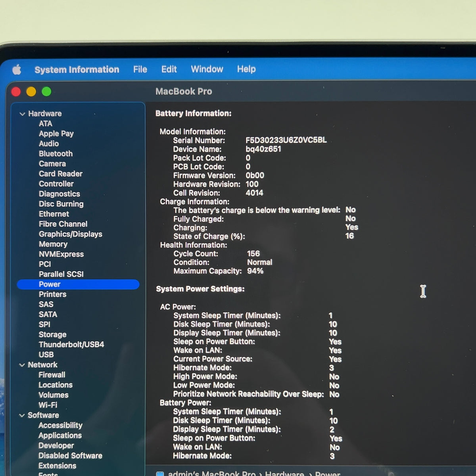476x476 pixels.
Task: Select Developer under Software
Action: pyautogui.click(x=56, y=446)
